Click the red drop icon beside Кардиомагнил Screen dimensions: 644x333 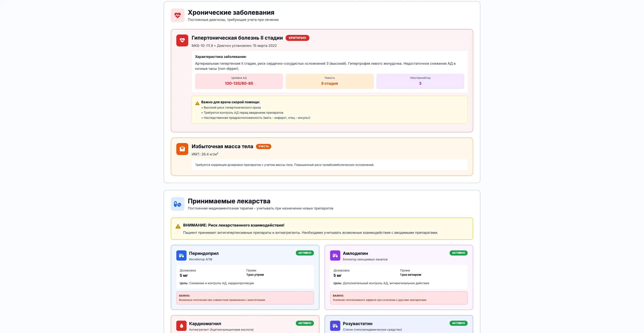182,326
